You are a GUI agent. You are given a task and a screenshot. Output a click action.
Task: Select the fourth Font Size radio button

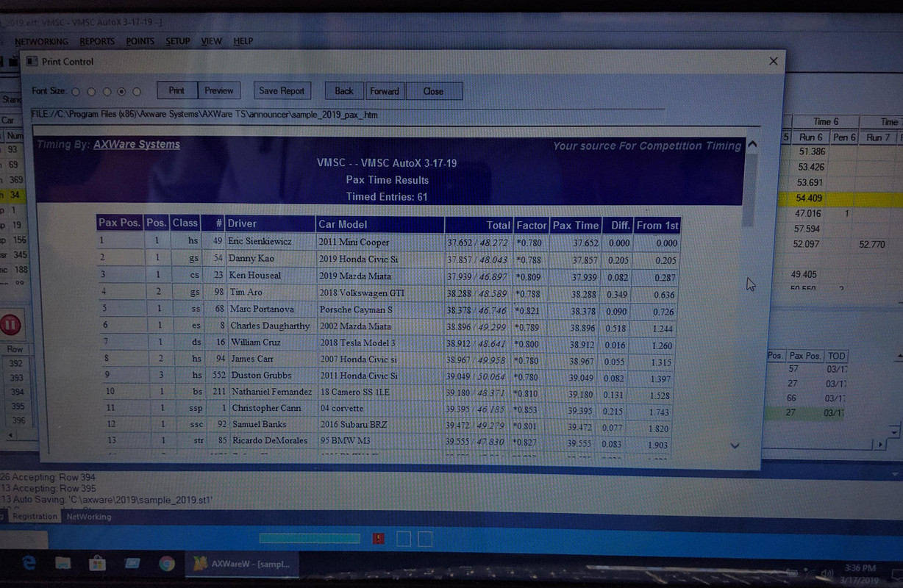tap(122, 92)
